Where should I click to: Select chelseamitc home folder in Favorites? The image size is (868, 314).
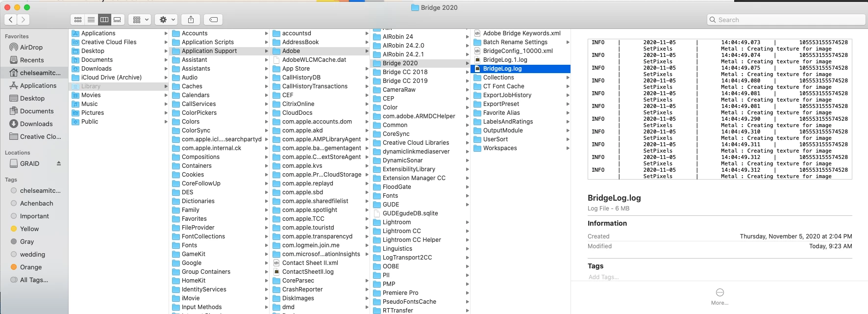(x=34, y=73)
